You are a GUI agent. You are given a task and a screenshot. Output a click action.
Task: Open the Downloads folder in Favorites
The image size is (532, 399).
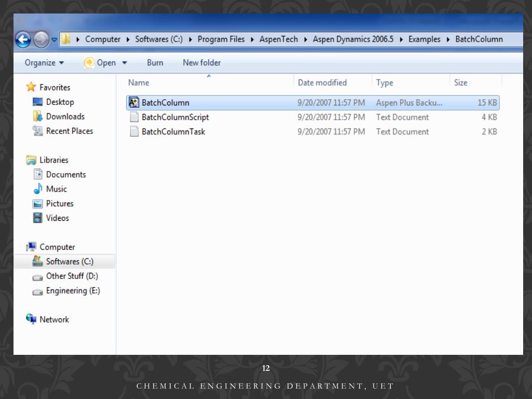[x=65, y=116]
